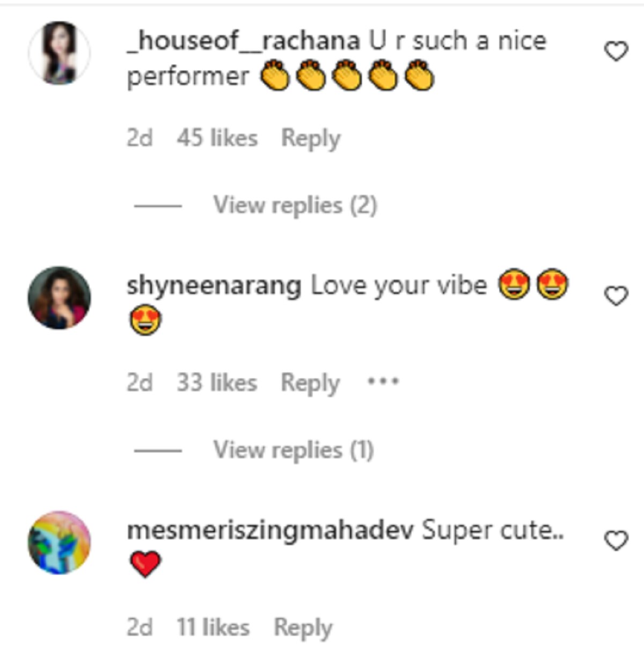Heart the mesmeriszingmahadev comment
This screenshot has width=644, height=665.
click(616, 541)
